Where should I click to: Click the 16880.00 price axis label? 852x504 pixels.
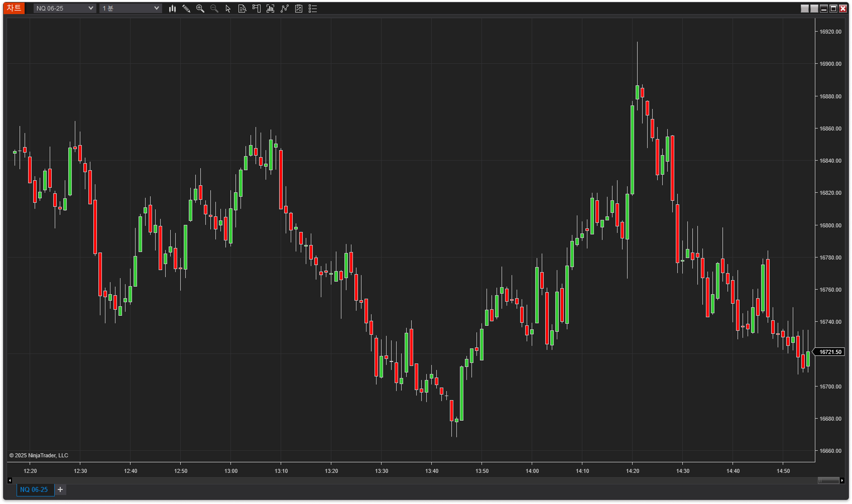(830, 96)
